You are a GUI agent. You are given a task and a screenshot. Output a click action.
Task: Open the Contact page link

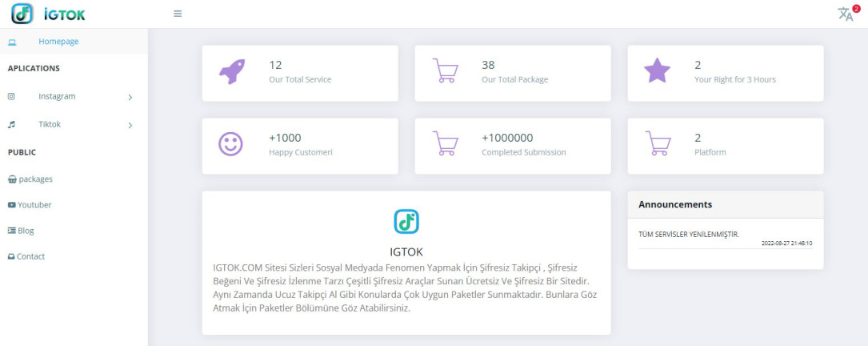(26, 256)
